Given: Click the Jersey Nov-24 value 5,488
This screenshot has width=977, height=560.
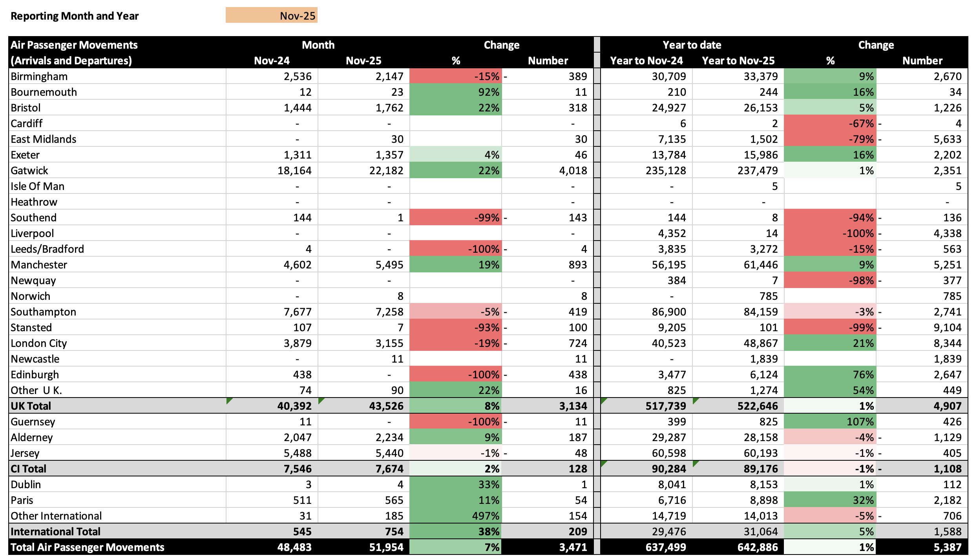Looking at the screenshot, I should [x=297, y=453].
